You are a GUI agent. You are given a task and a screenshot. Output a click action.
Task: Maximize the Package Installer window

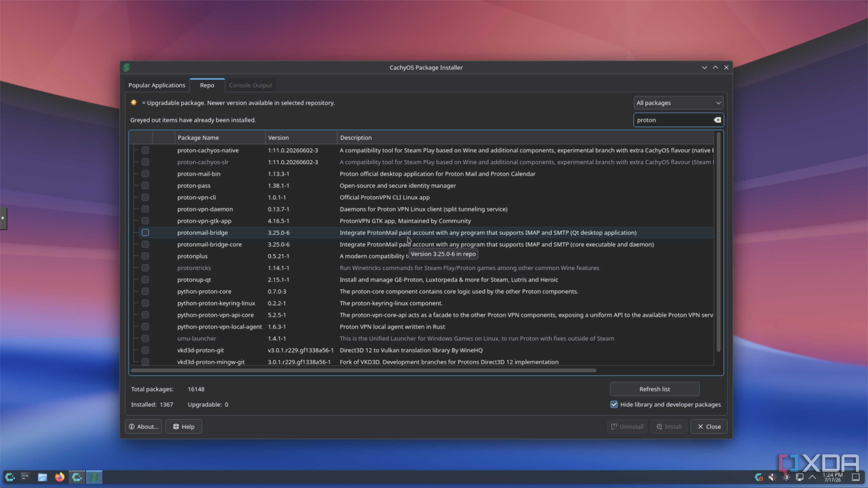[715, 67]
